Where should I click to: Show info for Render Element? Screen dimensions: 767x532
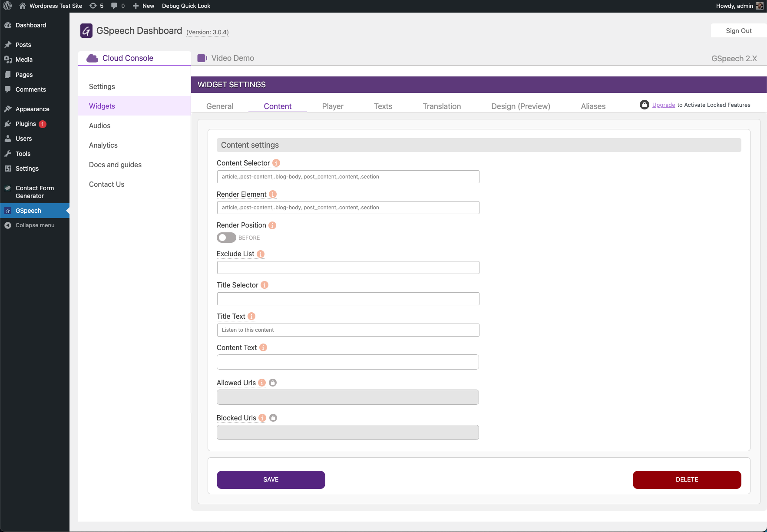[x=273, y=194]
